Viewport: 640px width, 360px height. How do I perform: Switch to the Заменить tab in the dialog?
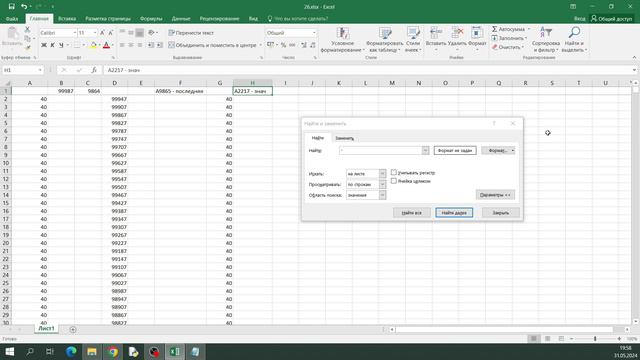click(x=344, y=138)
